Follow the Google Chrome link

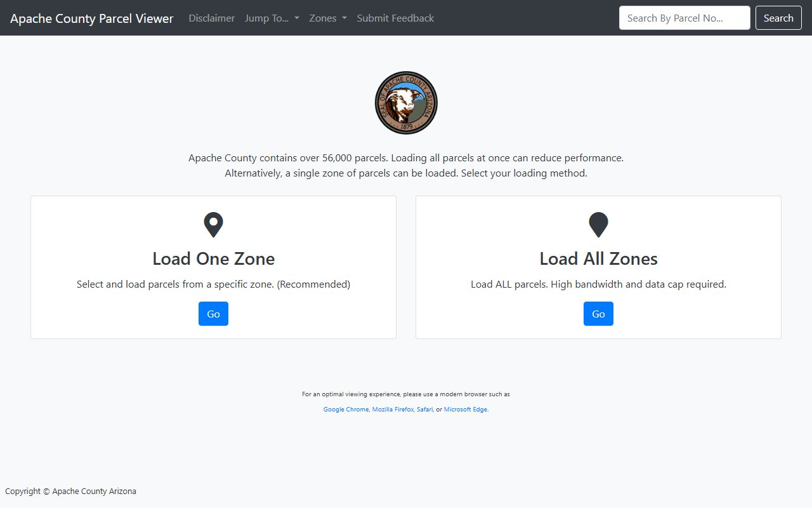point(346,410)
